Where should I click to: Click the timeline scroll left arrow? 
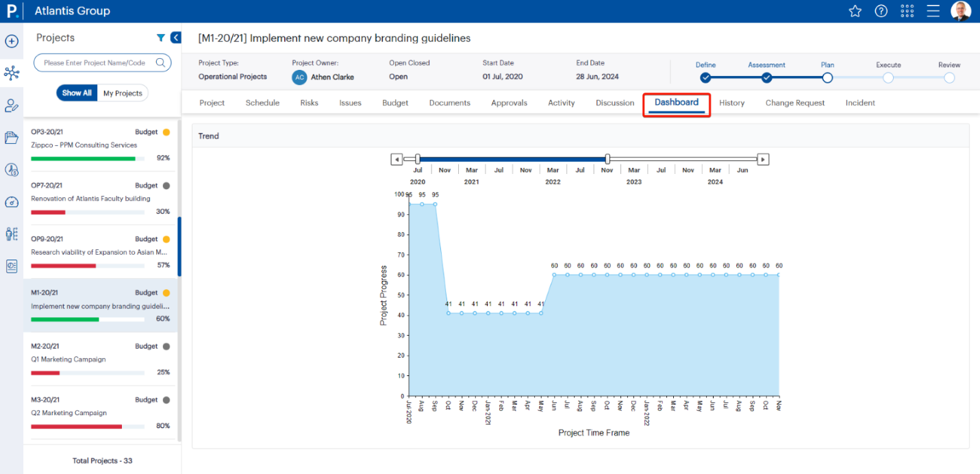click(x=397, y=159)
